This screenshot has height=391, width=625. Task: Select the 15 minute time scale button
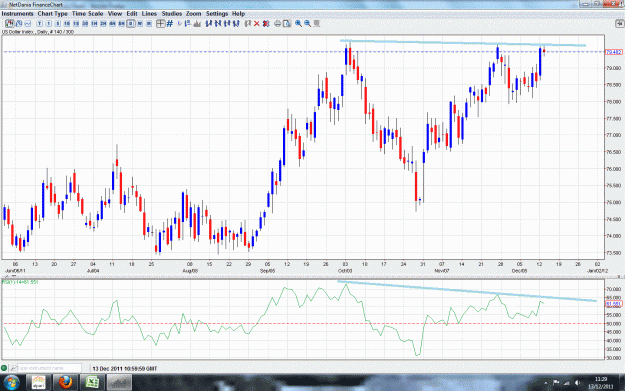[x=76, y=24]
